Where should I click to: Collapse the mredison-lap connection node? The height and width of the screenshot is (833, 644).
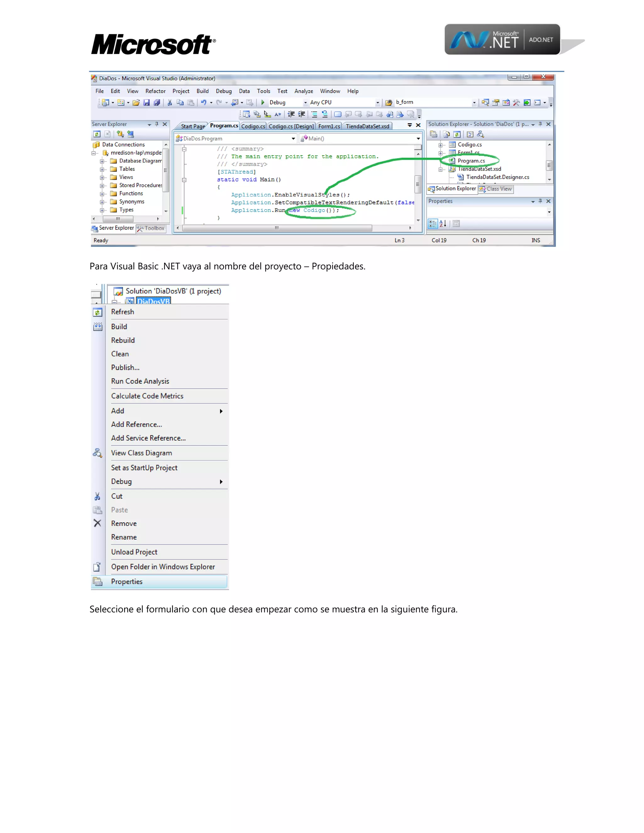tap(94, 153)
